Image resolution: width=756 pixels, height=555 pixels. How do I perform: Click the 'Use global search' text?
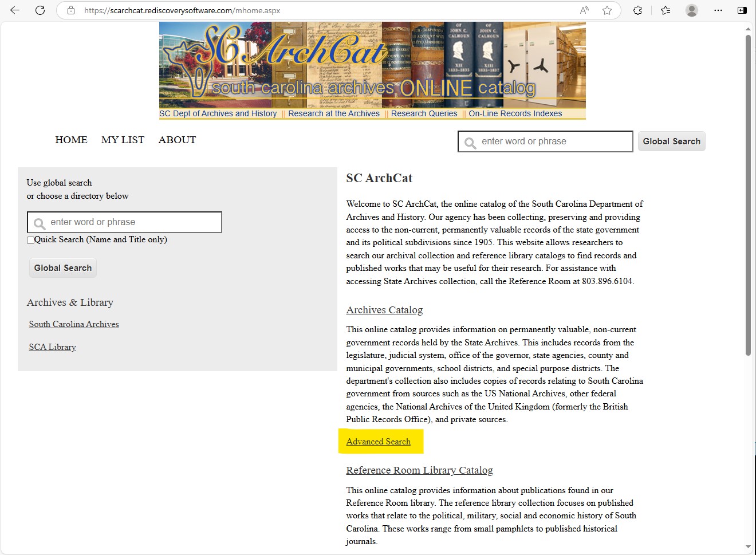coord(59,183)
